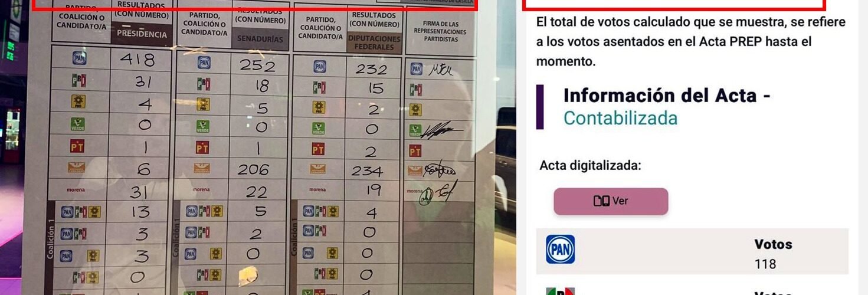
Task: Click the Contabilizada status text
Action: 620,118
